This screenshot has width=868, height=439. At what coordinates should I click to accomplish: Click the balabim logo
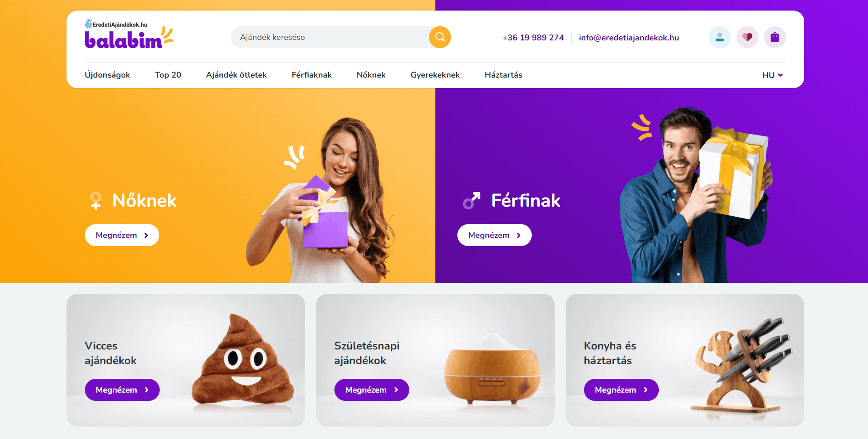click(x=129, y=34)
